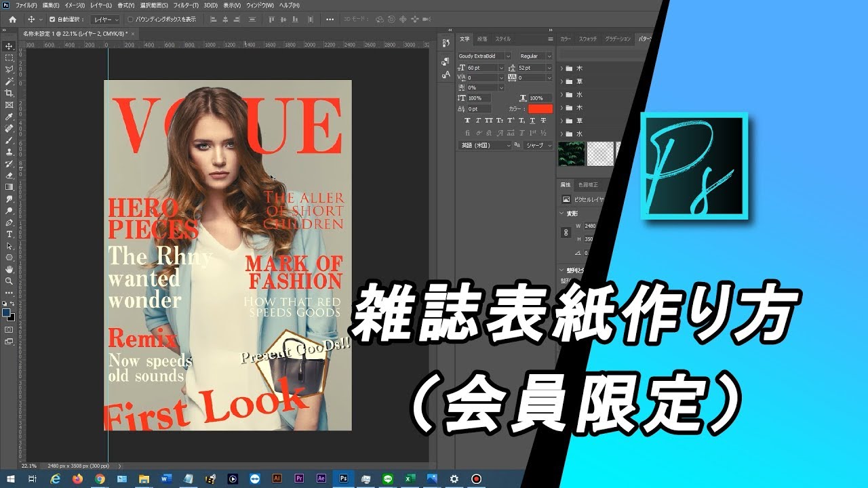
Task: Select the Frame tool
Action: pyautogui.click(x=9, y=105)
